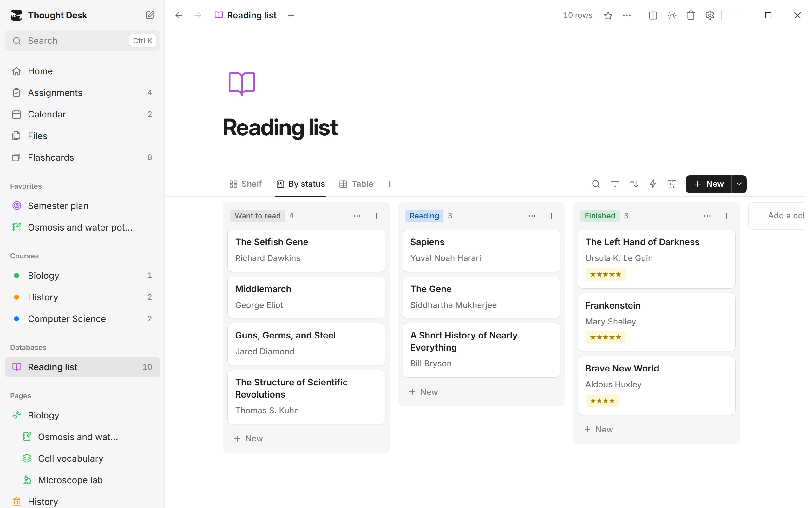812x508 pixels.
Task: Click the new page compose icon
Action: coord(150,15)
